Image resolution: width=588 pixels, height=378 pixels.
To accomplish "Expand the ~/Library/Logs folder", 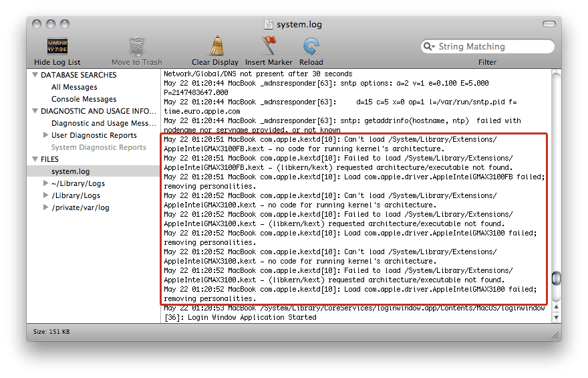I will pyautogui.click(x=45, y=183).
